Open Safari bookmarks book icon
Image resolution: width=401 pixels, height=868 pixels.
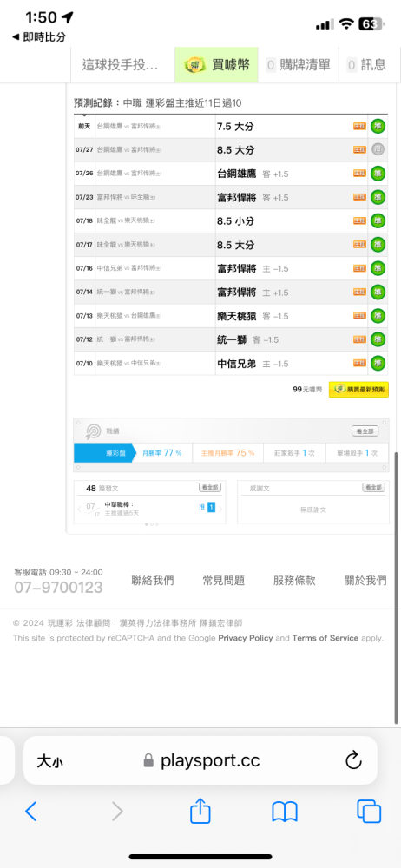pyautogui.click(x=285, y=812)
